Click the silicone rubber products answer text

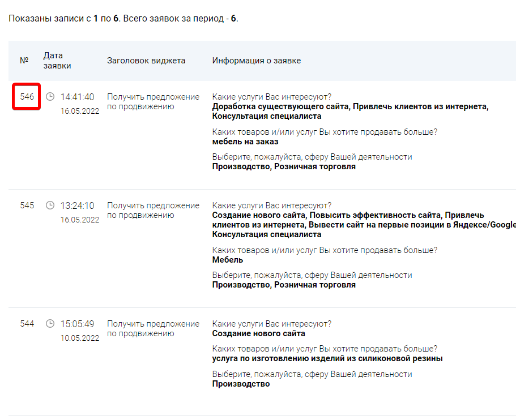[327, 358]
